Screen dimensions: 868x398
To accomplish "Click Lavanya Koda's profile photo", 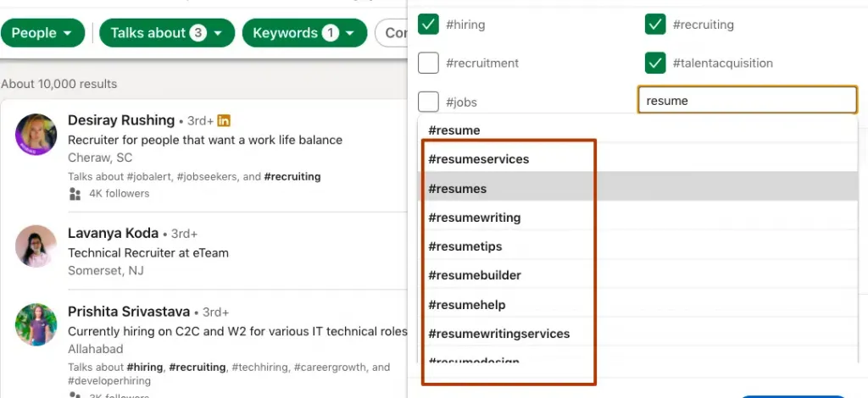I will point(36,246).
